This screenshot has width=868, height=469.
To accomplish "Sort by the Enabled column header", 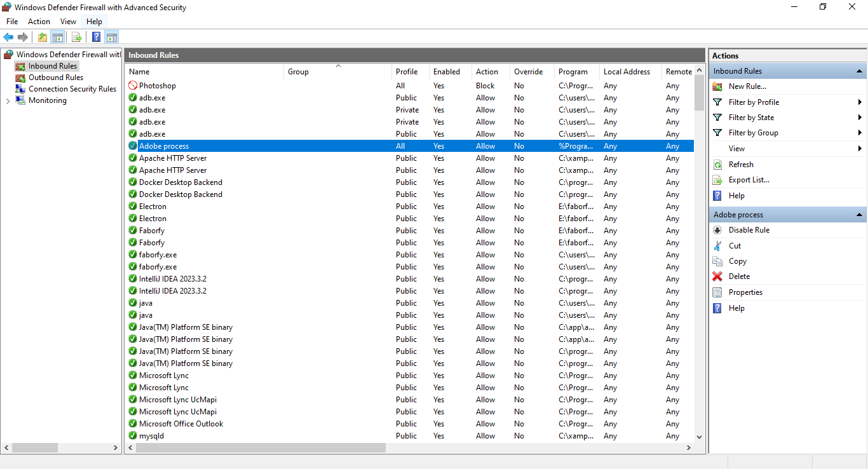I will 450,72.
